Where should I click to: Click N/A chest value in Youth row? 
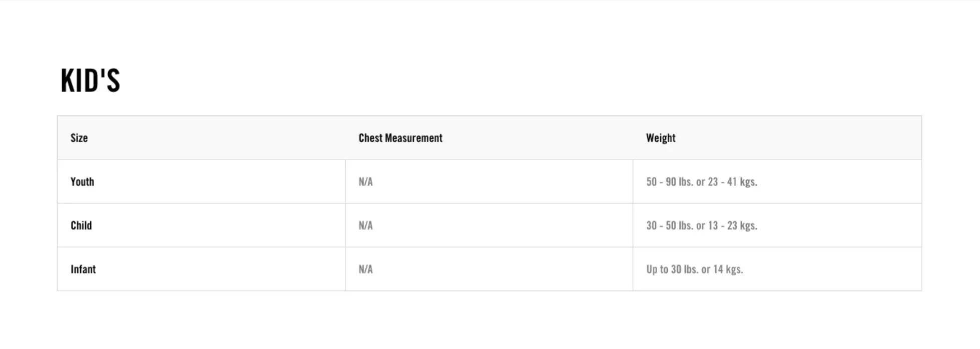365,181
